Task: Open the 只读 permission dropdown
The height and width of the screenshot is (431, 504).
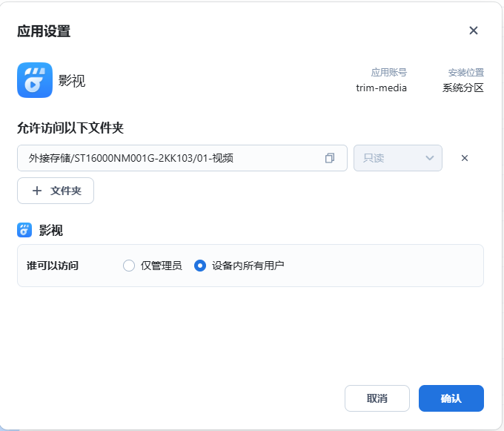Action: [398, 158]
